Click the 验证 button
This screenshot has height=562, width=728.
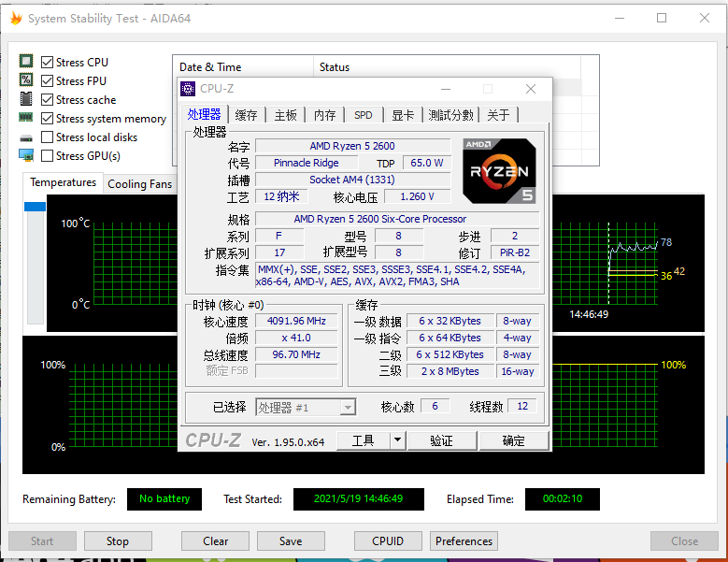[441, 440]
